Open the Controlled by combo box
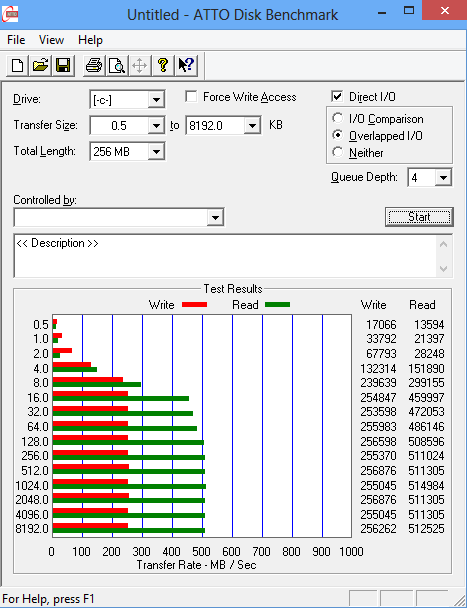 coord(119,217)
